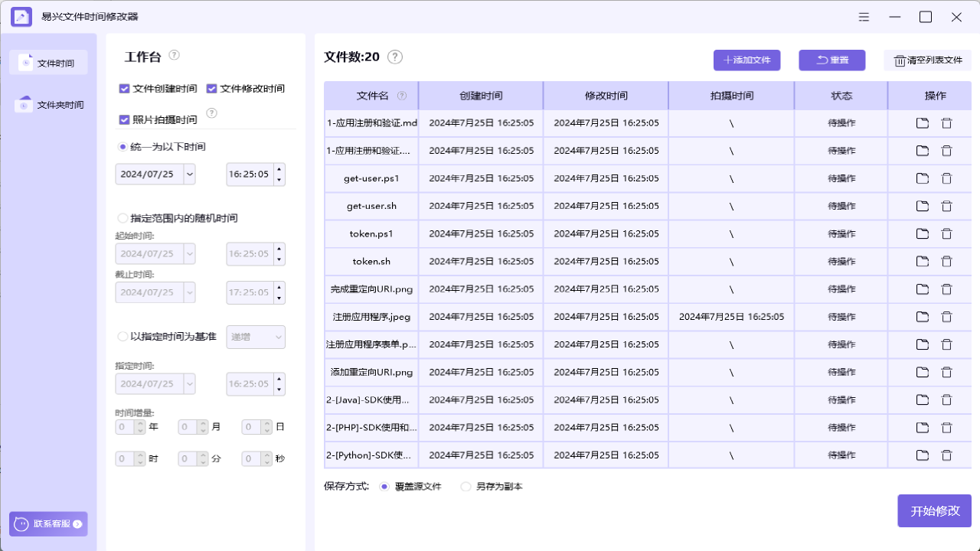Click the file icon for token.ps1 in 操作 column
Image resolution: width=980 pixels, height=551 pixels.
[x=922, y=233]
